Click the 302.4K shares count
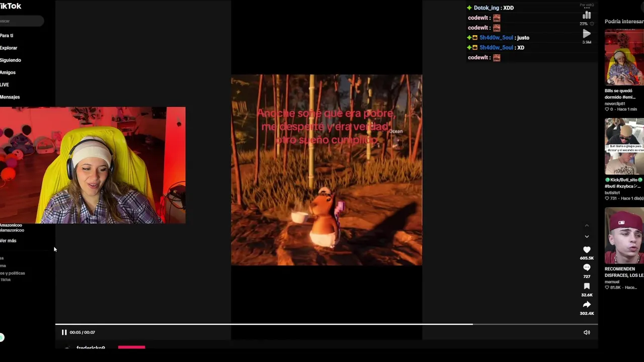 point(587,313)
